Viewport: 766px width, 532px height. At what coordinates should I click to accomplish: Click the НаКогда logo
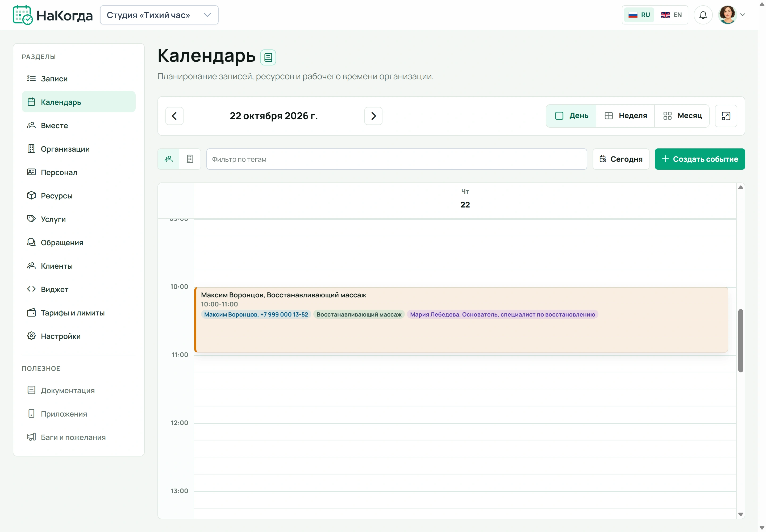click(53, 15)
